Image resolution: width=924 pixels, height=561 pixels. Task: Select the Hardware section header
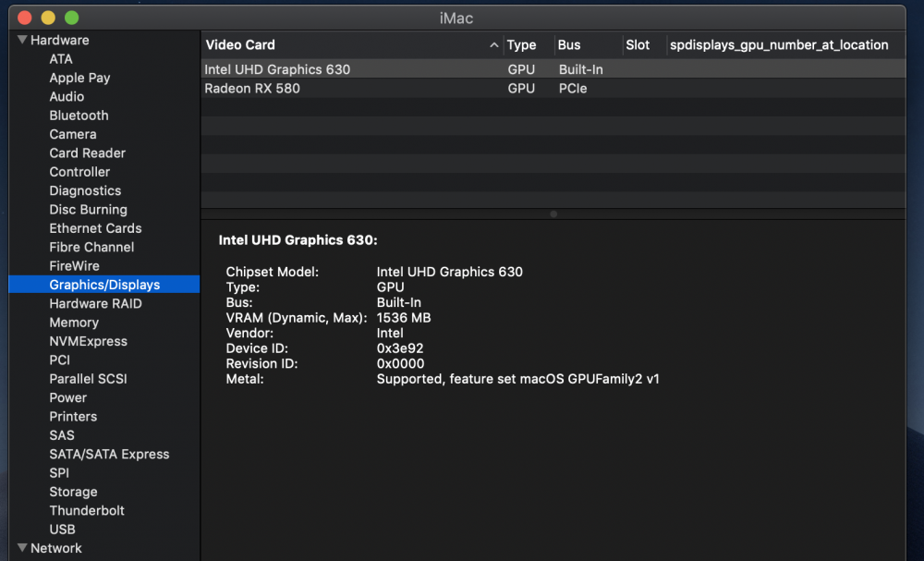[59, 40]
